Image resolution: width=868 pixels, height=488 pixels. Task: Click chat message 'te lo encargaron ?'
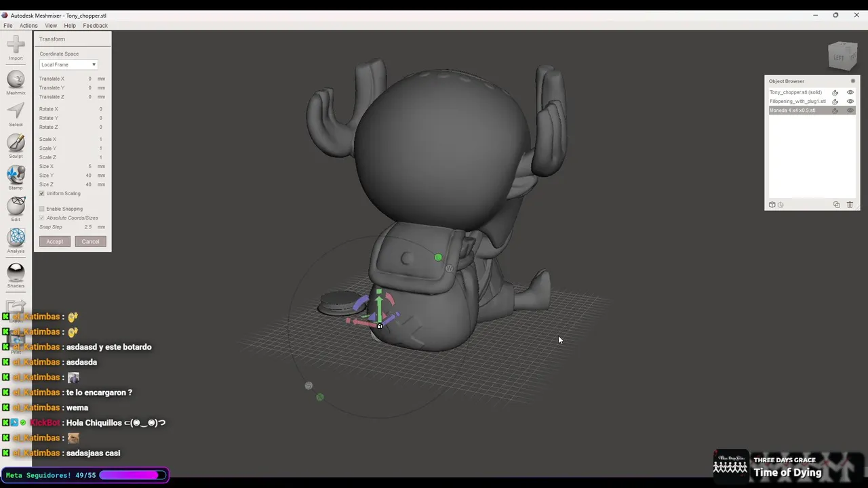tap(99, 392)
